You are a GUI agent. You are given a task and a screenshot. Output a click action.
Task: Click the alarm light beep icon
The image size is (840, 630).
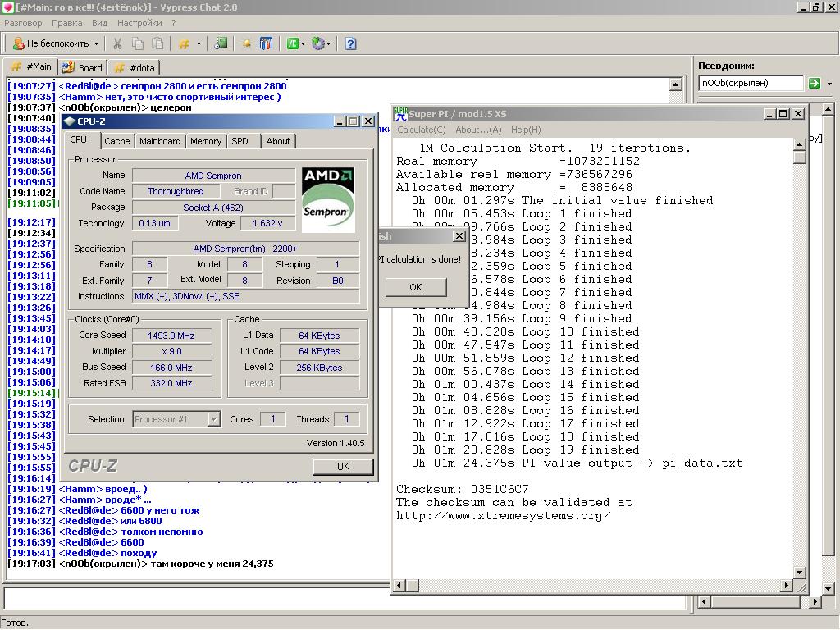pos(246,44)
